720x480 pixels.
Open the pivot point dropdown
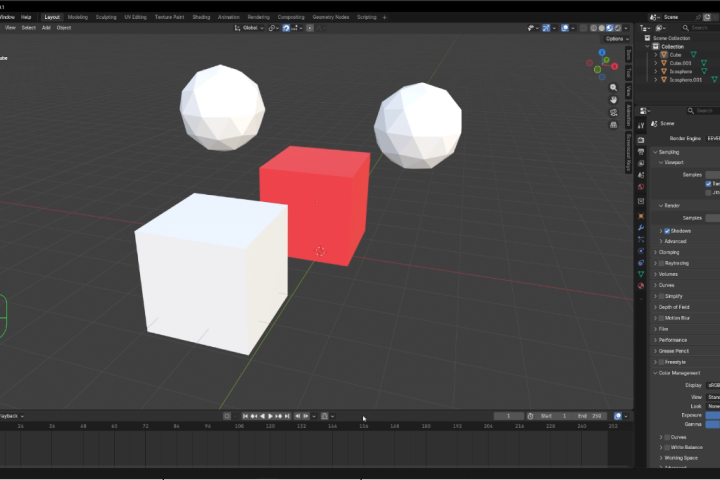(x=273, y=28)
